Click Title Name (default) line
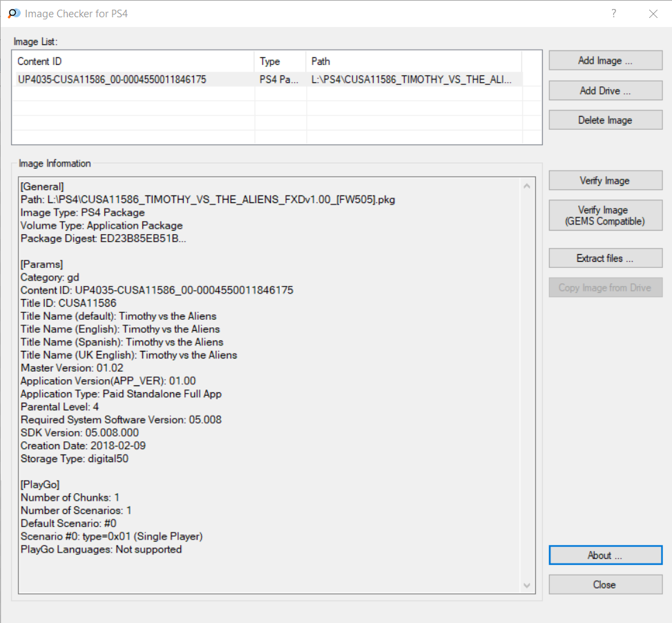The image size is (672, 623). pyautogui.click(x=119, y=316)
